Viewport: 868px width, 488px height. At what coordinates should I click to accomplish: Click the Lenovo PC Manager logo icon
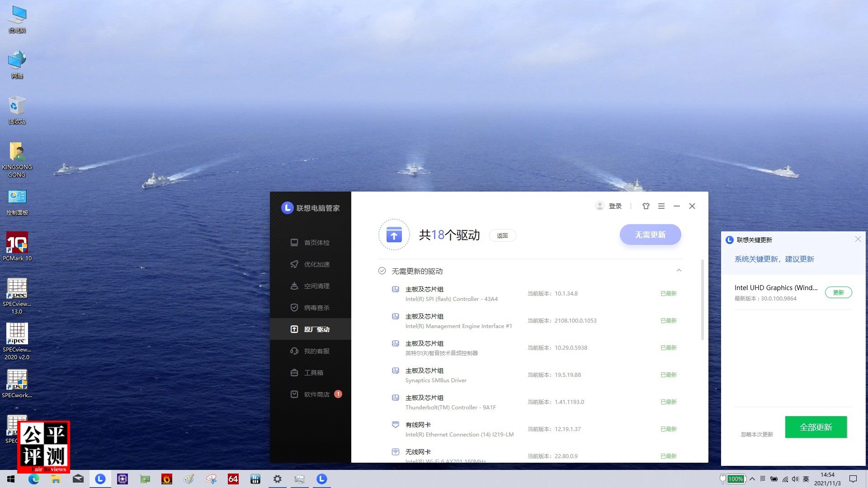pyautogui.click(x=287, y=208)
